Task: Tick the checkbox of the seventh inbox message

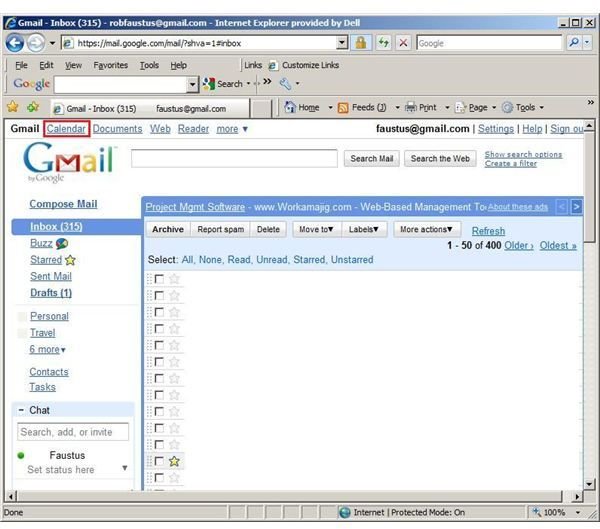Action: click(x=159, y=379)
